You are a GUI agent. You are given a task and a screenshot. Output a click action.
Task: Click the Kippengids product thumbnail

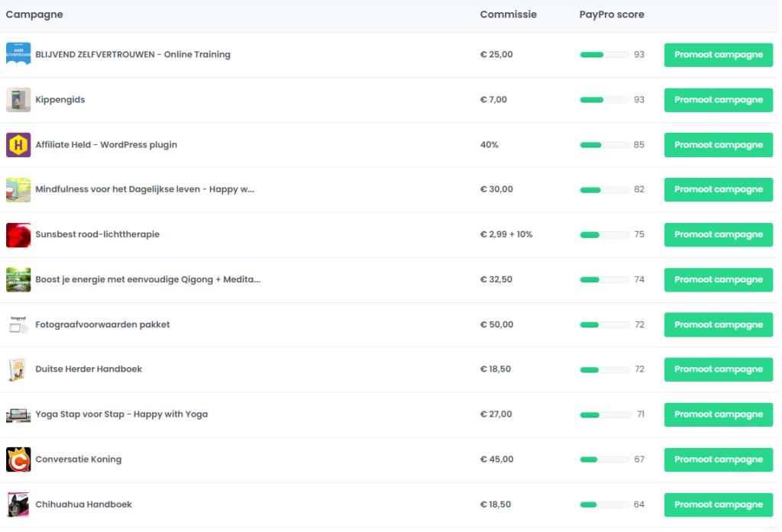pyautogui.click(x=18, y=100)
